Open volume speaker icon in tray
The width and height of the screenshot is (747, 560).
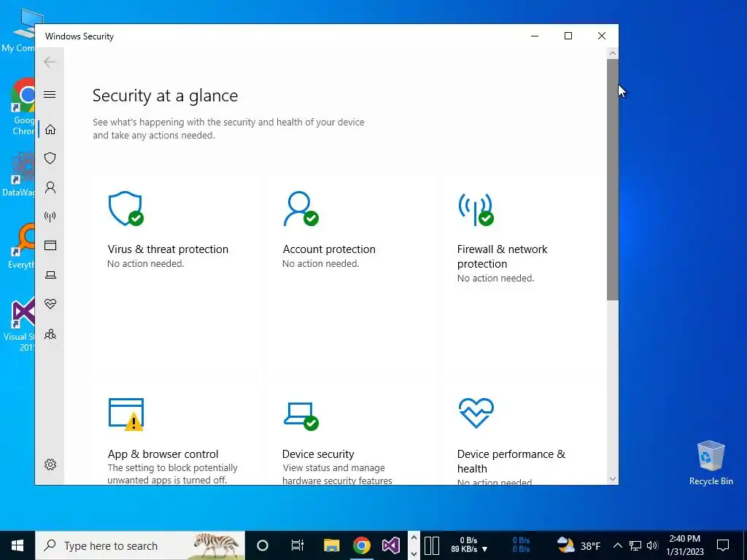pos(652,545)
